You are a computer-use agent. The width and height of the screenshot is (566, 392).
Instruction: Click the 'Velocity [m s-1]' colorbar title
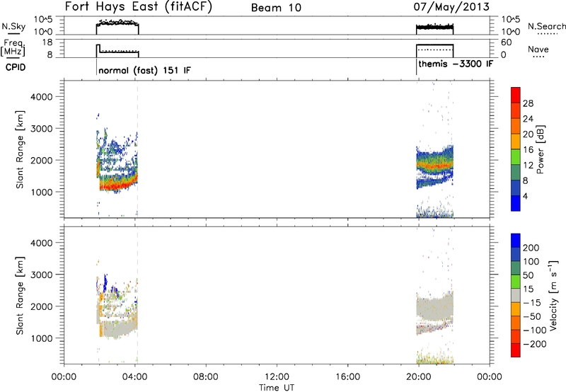click(x=553, y=295)
